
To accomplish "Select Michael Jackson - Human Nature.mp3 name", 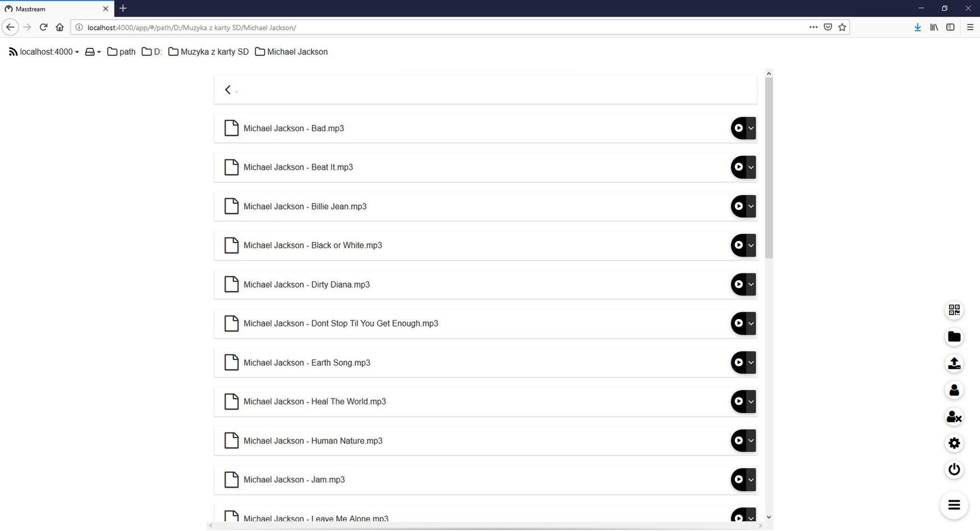I will coord(313,440).
